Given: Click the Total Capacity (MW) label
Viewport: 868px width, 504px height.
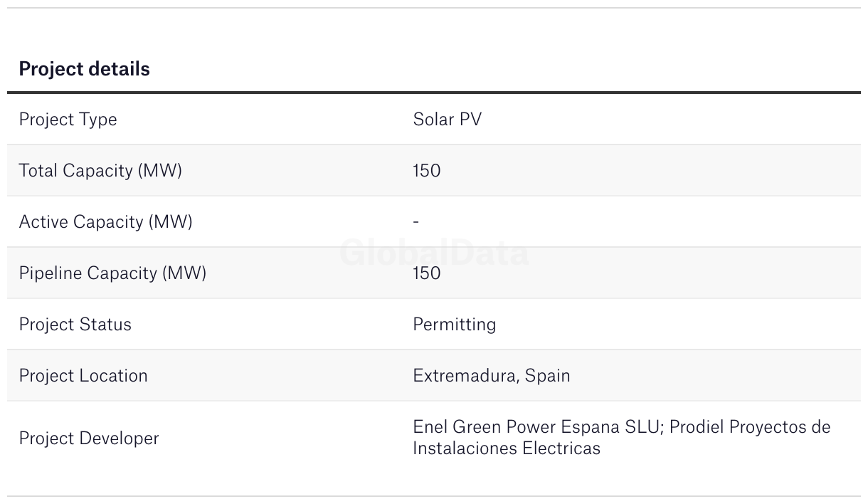Looking at the screenshot, I should pyautogui.click(x=100, y=171).
